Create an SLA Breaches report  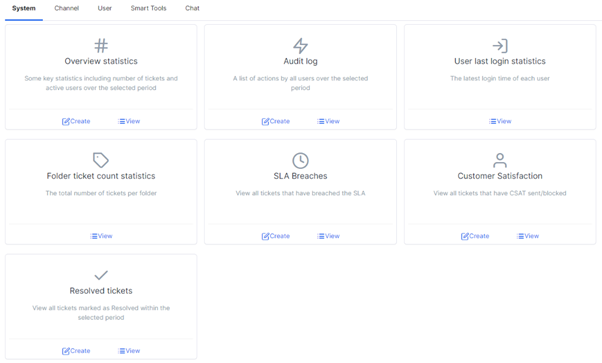click(x=276, y=236)
